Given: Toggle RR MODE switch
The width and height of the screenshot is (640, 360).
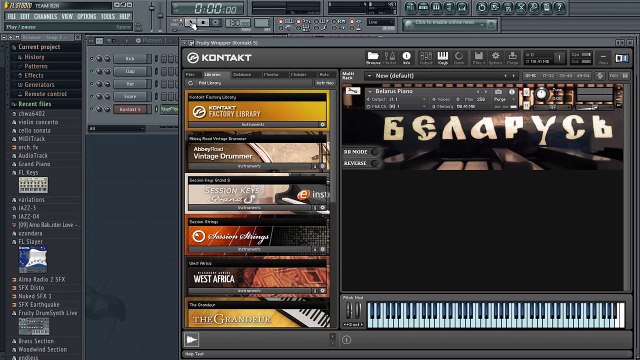Looking at the screenshot, I should [375, 152].
